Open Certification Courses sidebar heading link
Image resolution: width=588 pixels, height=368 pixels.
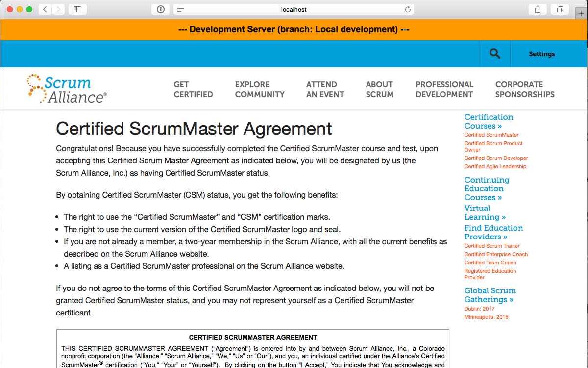pos(489,121)
